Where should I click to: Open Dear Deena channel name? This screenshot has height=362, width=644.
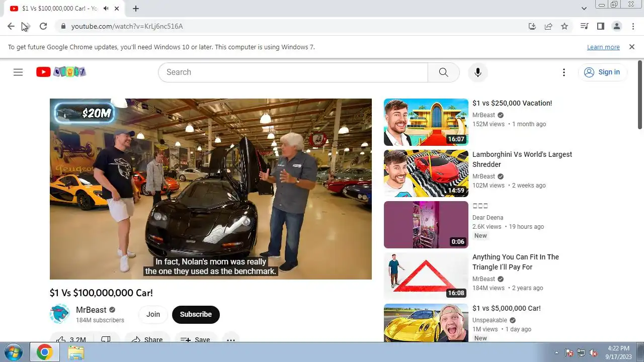488,218
